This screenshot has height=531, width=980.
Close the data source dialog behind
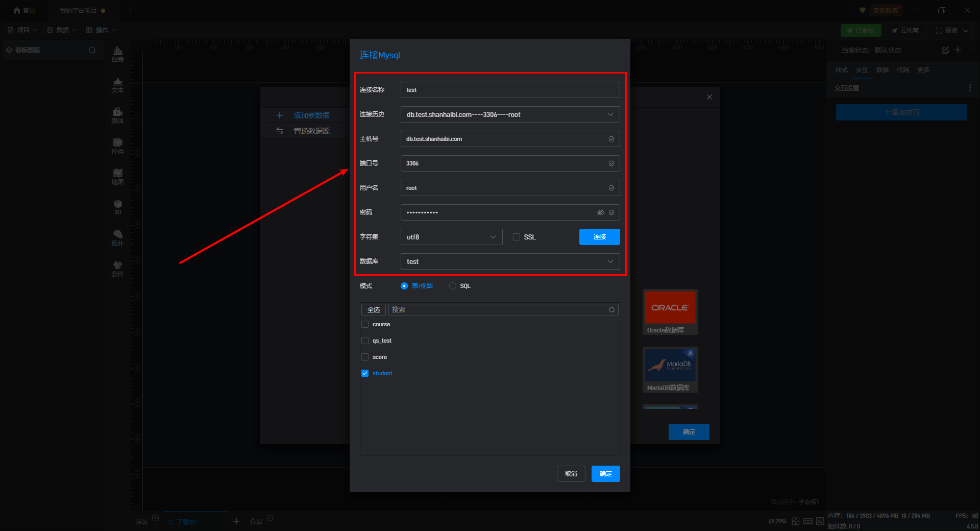tap(709, 97)
